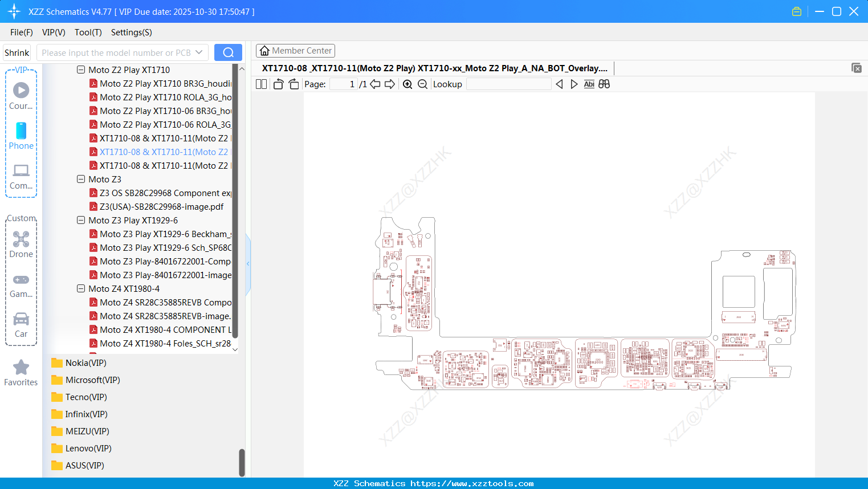The width and height of the screenshot is (868, 489).
Task: Open Z3(USA)-SB28C29968-image.pdf
Action: [x=157, y=206]
